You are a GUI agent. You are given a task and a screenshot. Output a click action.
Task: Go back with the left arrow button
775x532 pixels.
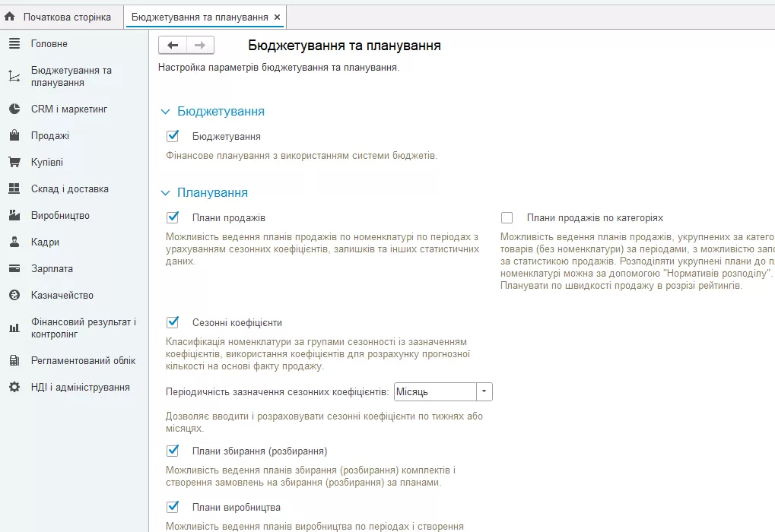click(173, 45)
